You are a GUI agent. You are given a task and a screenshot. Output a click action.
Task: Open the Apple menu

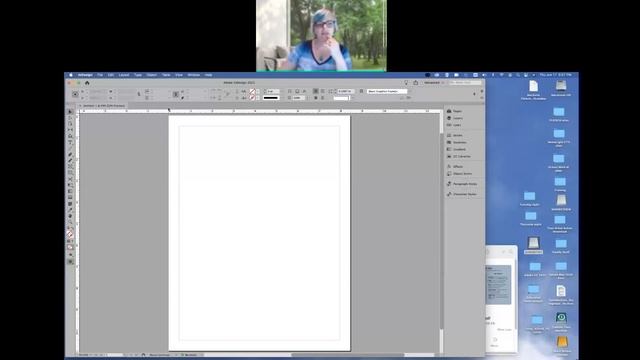click(x=71, y=75)
